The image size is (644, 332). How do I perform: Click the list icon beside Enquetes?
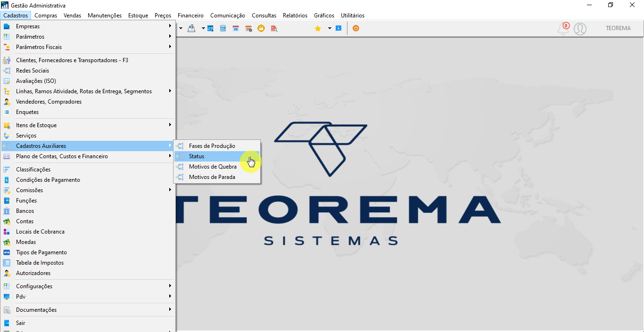pyautogui.click(x=7, y=112)
